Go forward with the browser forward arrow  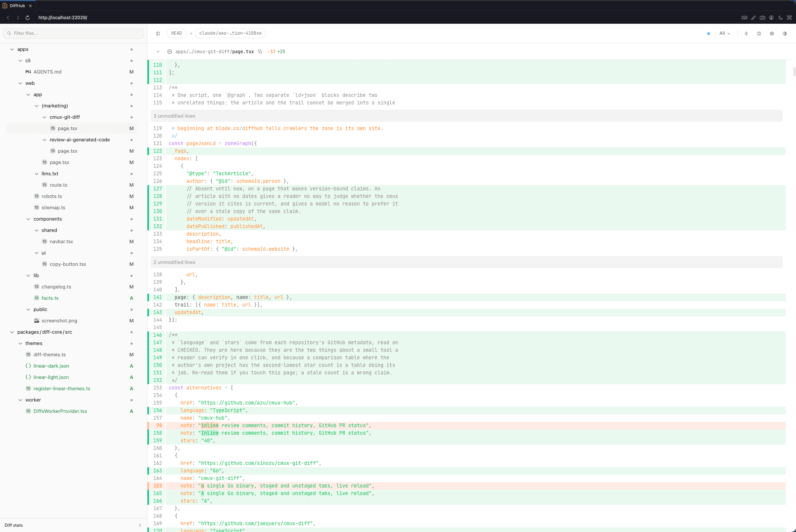pyautogui.click(x=18, y=18)
